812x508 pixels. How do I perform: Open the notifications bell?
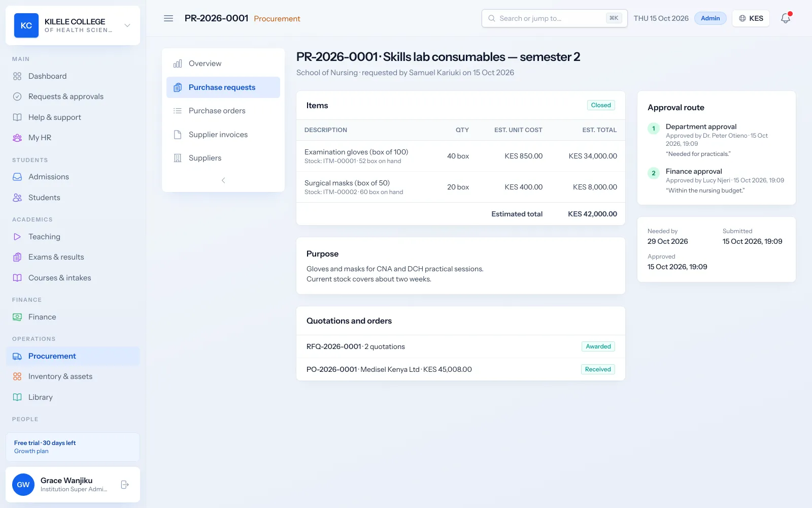pos(786,18)
